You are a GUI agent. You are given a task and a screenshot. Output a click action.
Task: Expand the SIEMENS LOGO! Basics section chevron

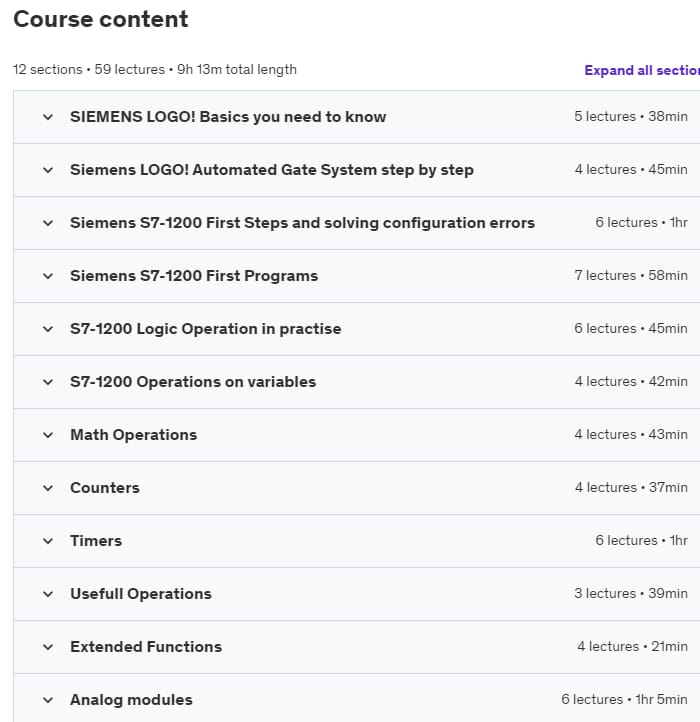(x=47, y=117)
